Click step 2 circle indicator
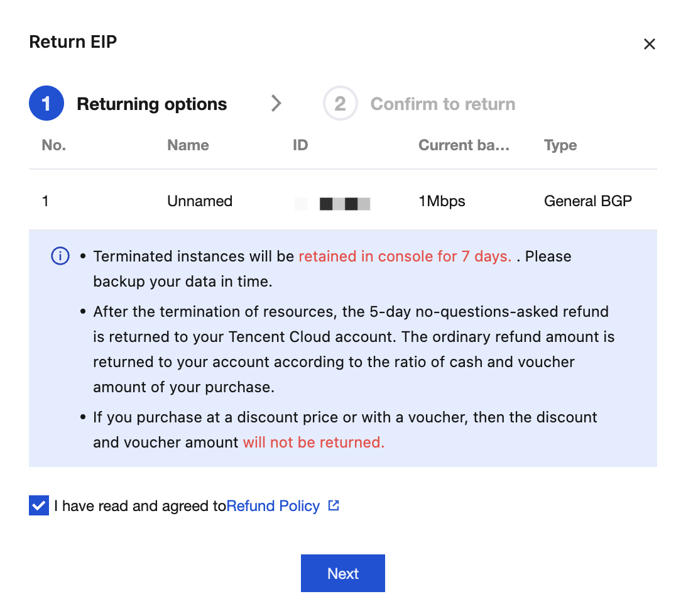 click(x=340, y=104)
